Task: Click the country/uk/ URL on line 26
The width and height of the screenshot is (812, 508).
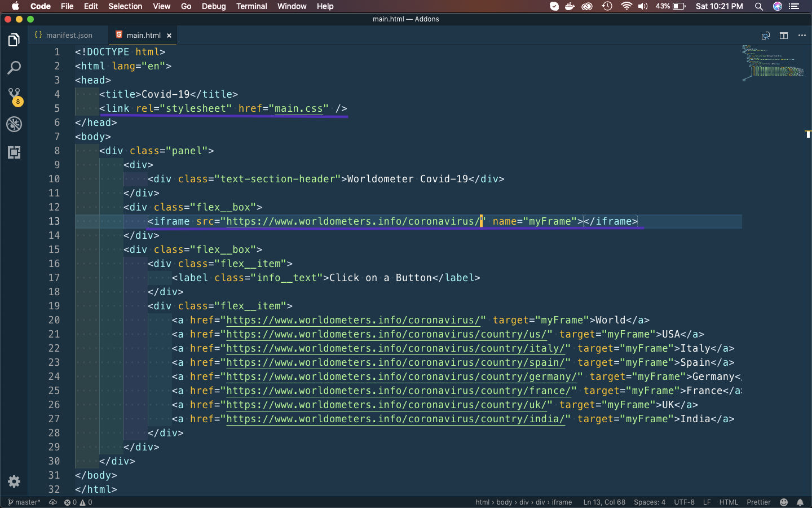Action: tap(386, 405)
